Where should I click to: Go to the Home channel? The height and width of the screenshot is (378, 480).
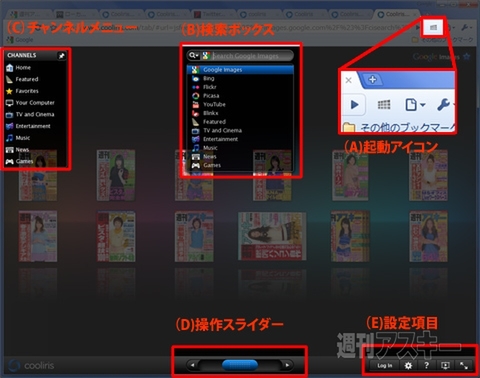click(23, 68)
